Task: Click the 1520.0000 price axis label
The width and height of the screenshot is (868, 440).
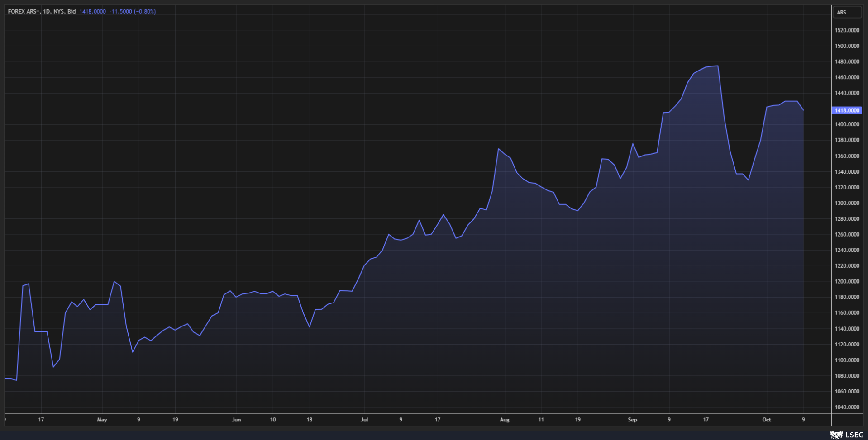Action: click(x=846, y=30)
